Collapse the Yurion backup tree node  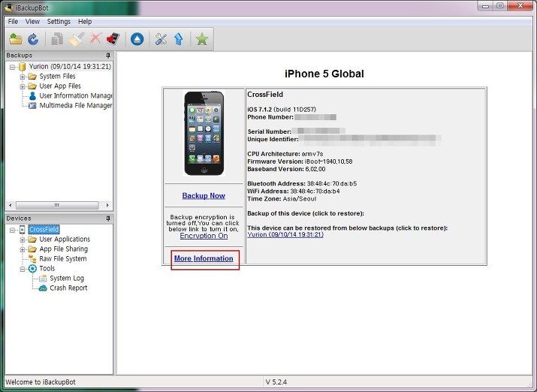(12, 67)
